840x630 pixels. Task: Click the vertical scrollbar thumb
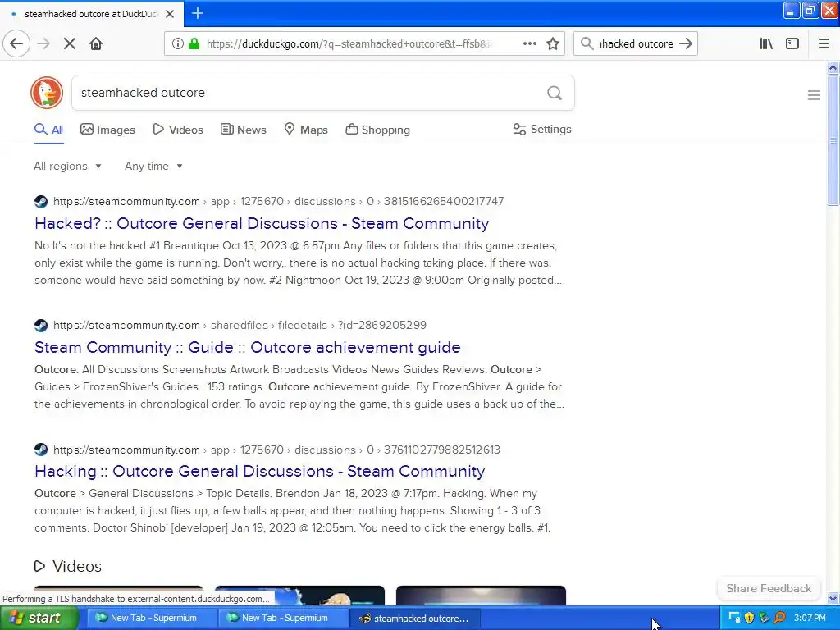833,140
